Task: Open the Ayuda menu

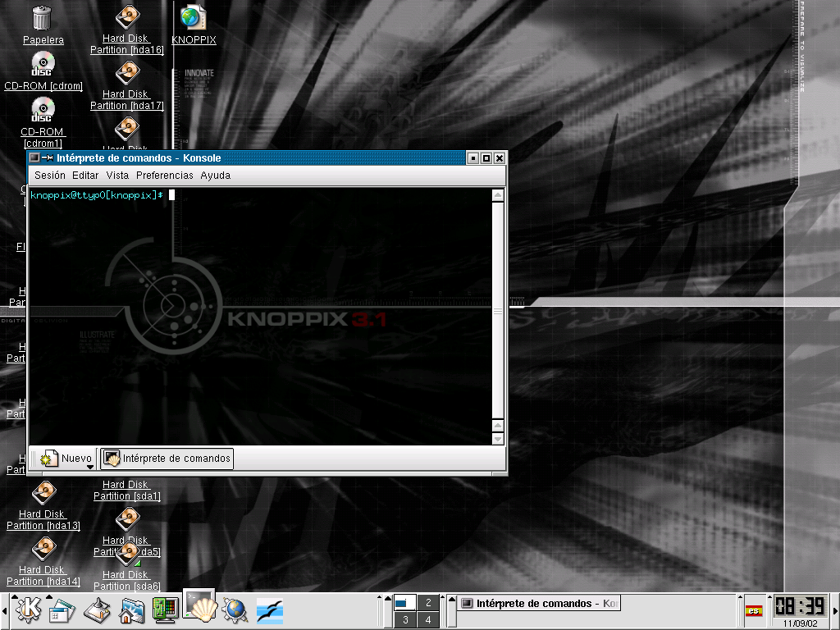Action: 216,176
